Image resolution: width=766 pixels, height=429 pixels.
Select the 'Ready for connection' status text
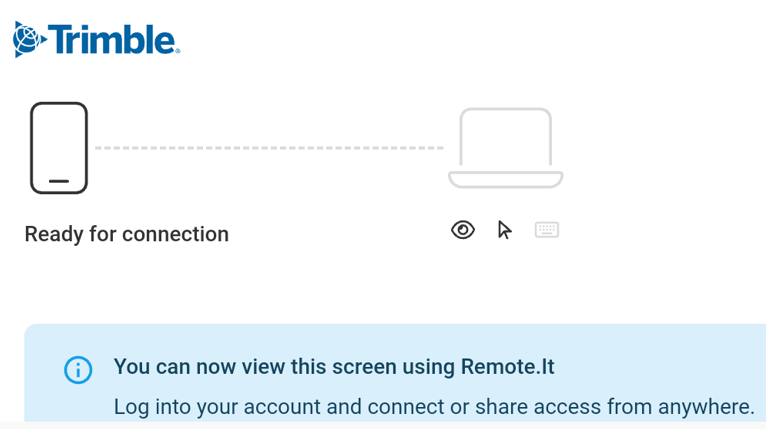coord(126,234)
